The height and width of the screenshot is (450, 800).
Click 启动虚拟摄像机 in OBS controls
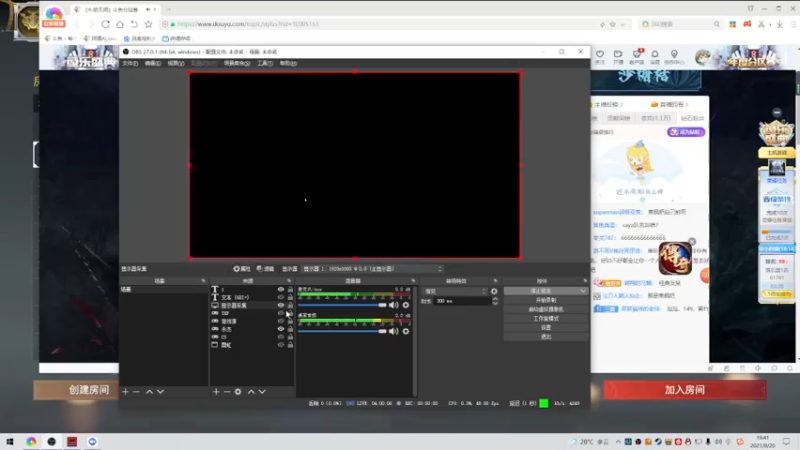(545, 309)
